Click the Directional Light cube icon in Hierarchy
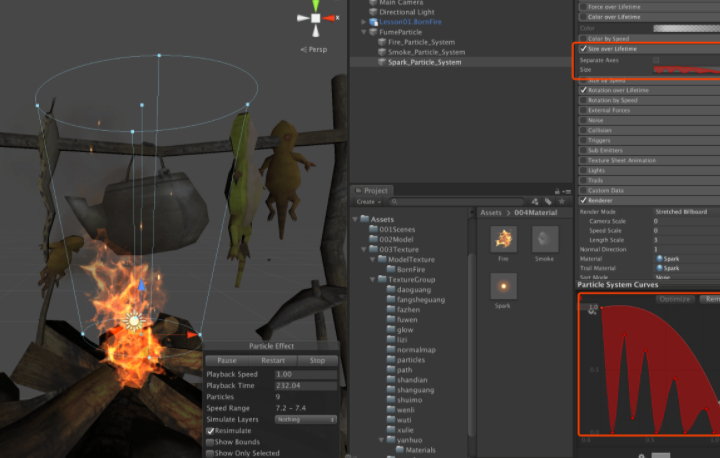This screenshot has height=458, width=720. pos(374,12)
